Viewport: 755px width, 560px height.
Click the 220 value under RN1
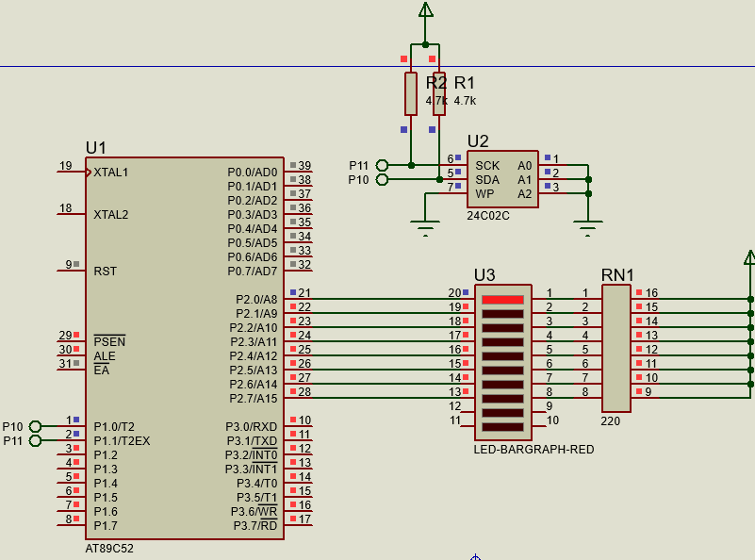click(611, 421)
